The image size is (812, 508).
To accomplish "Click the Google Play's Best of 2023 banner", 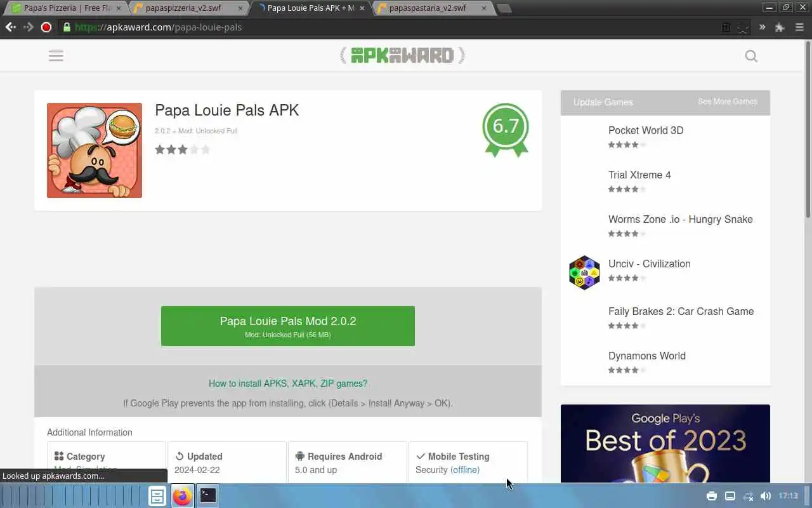I will [x=665, y=444].
